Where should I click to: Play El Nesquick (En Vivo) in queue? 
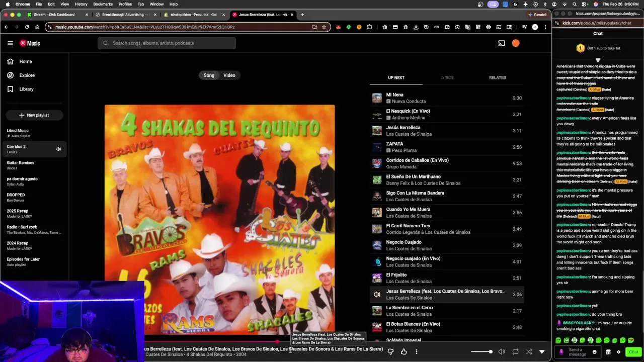447,114
